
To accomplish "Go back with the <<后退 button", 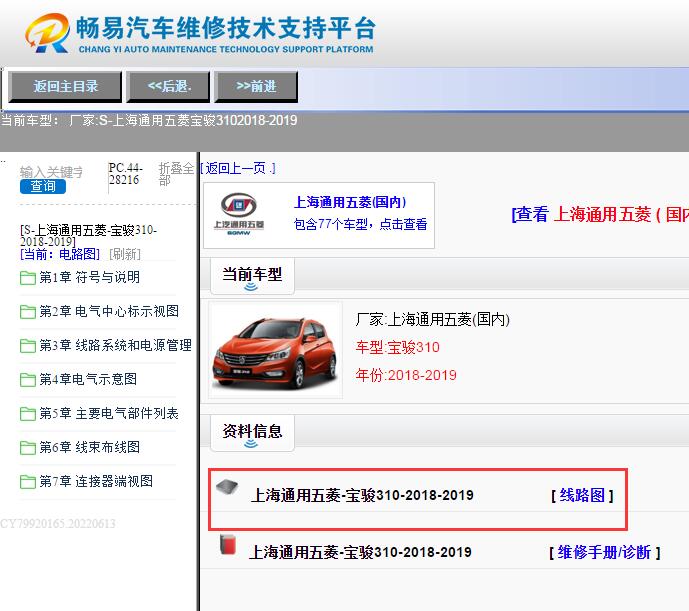I will click(169, 87).
